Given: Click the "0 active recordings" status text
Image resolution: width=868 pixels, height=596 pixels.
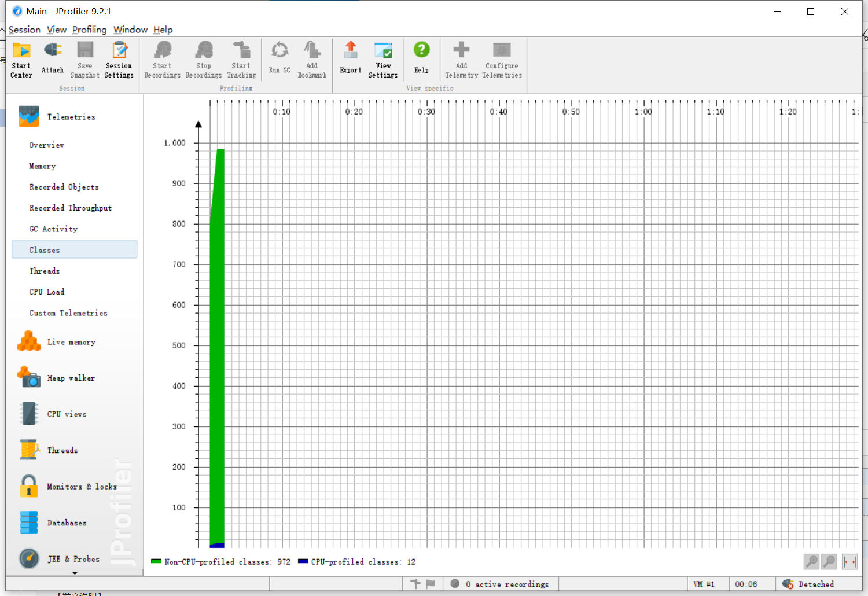Looking at the screenshot, I should (507, 584).
